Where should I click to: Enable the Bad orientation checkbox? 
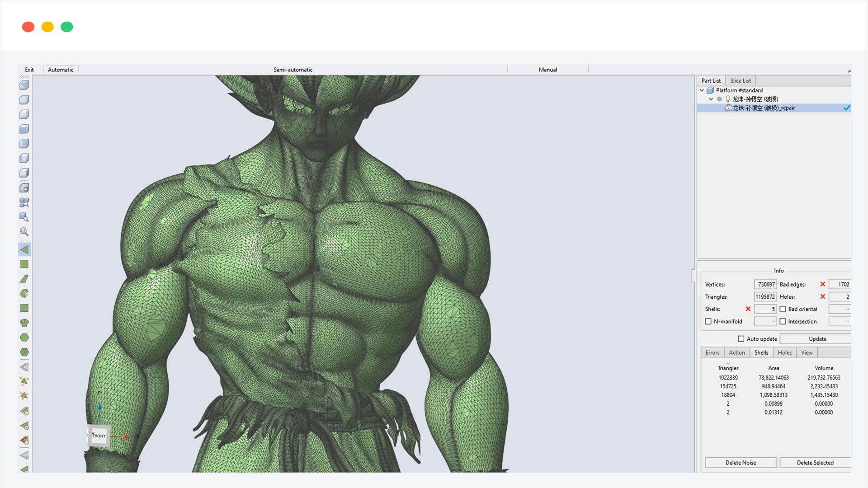[783, 309]
